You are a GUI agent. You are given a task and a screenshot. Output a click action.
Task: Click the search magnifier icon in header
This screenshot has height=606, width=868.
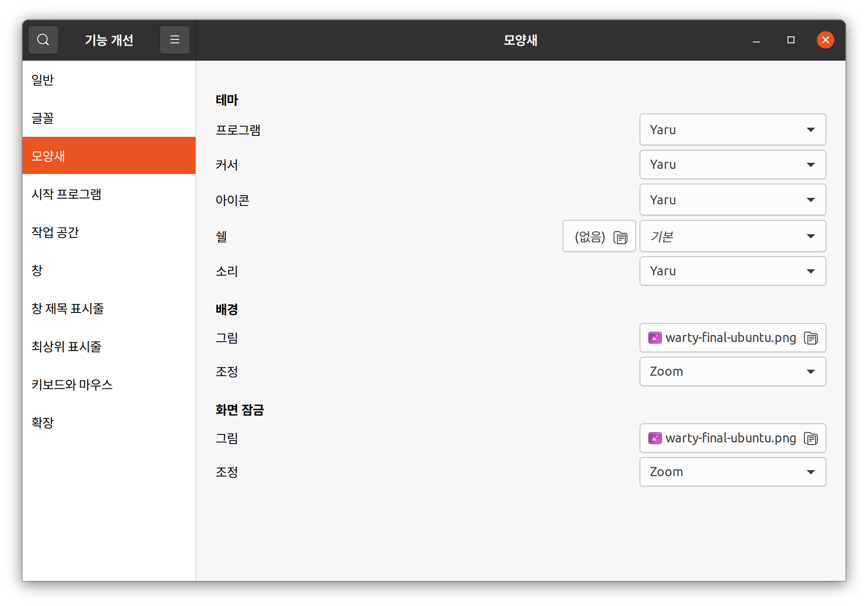tap(43, 40)
